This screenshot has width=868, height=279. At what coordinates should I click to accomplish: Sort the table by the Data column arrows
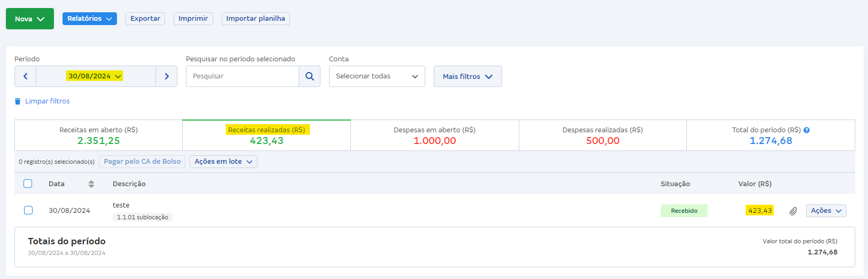[x=91, y=184]
